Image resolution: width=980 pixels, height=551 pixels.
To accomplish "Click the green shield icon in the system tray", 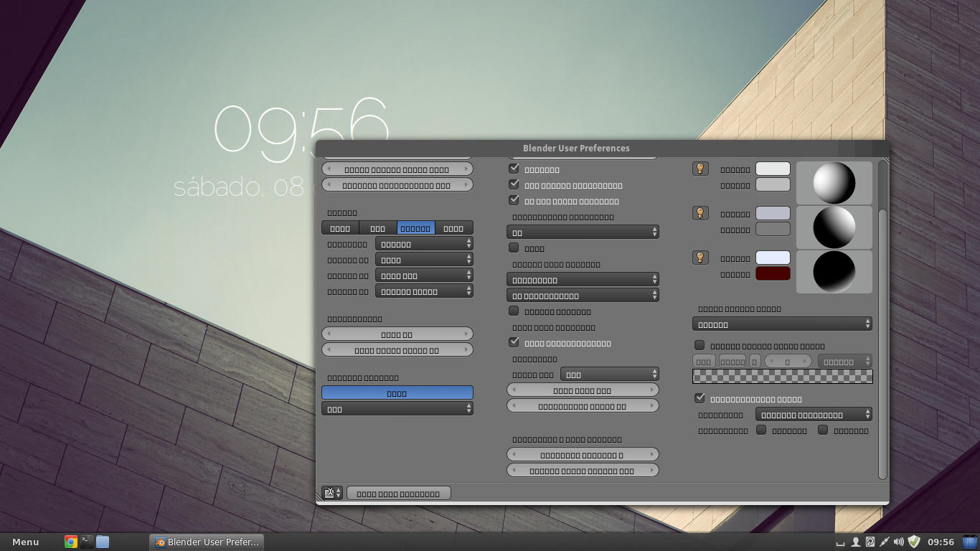I will point(914,542).
